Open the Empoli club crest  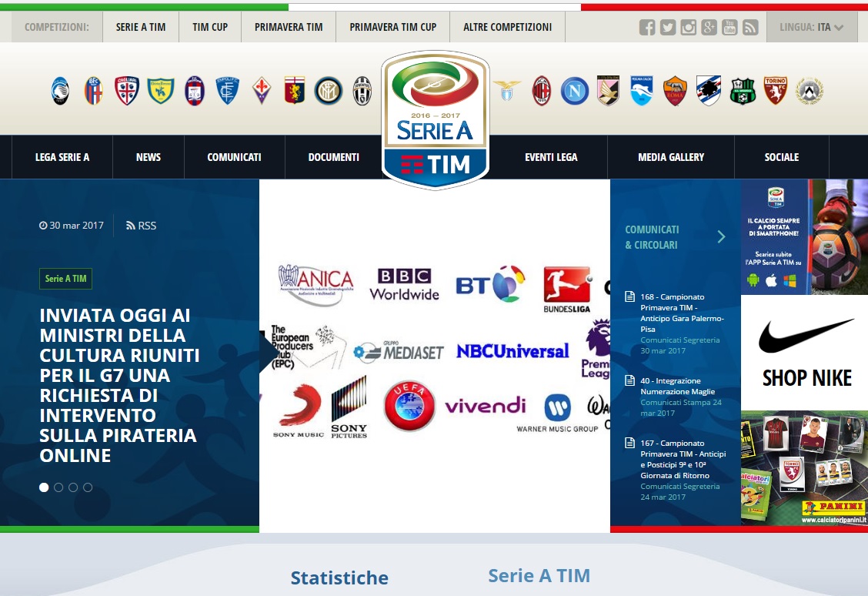[x=228, y=91]
